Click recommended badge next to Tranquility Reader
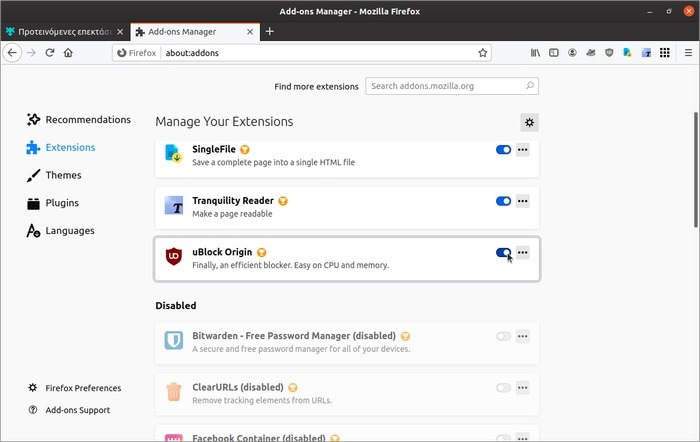 tap(283, 201)
